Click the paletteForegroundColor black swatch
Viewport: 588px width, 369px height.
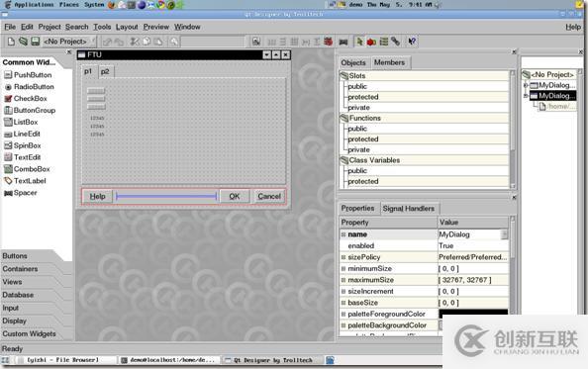473,314
